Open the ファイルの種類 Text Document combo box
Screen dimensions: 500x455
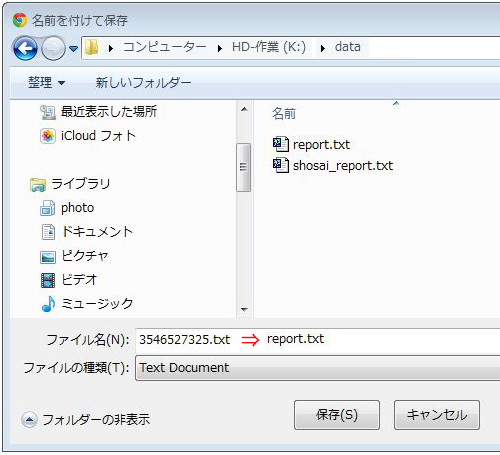click(317, 368)
